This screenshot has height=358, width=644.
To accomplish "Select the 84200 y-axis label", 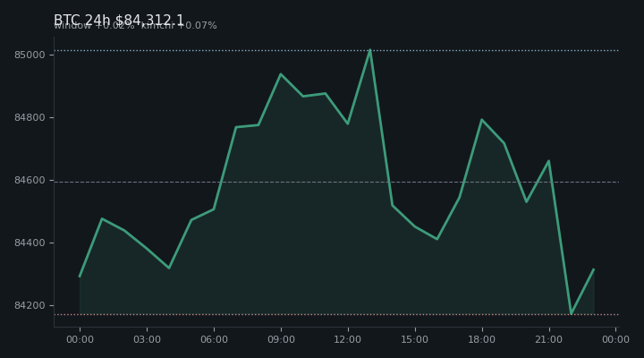I will 30,306.
